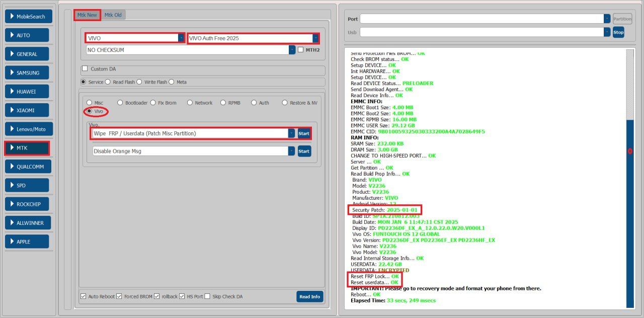The height and width of the screenshot is (318, 644).
Task: Expand the Usb dropdown
Action: (x=607, y=32)
